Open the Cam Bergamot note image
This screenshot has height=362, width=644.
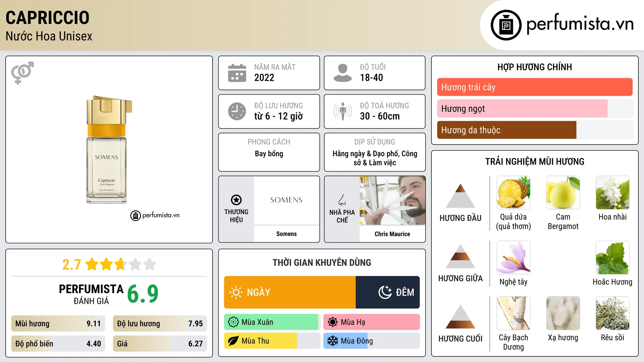(x=563, y=193)
